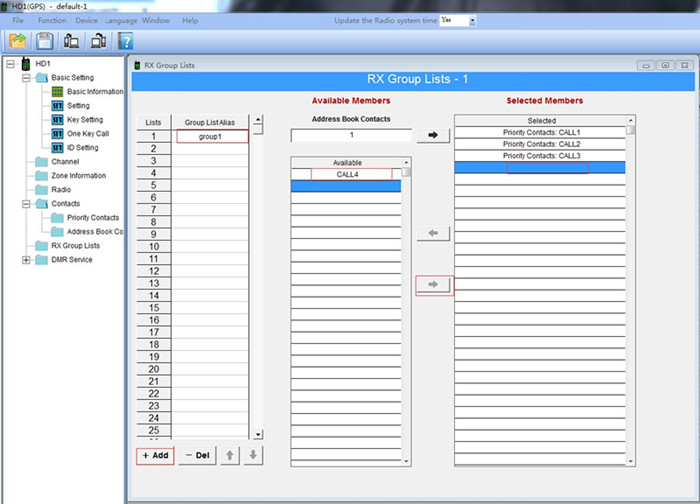The image size is (700, 504).
Task: Select Address Book Contacts in tree
Action: tap(95, 232)
